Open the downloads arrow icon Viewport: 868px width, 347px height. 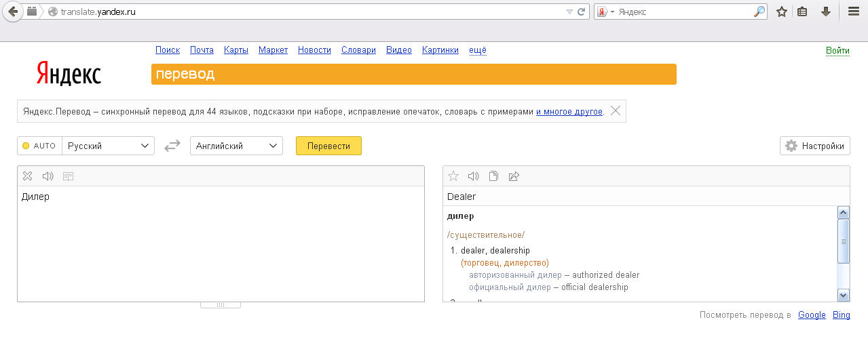826,12
